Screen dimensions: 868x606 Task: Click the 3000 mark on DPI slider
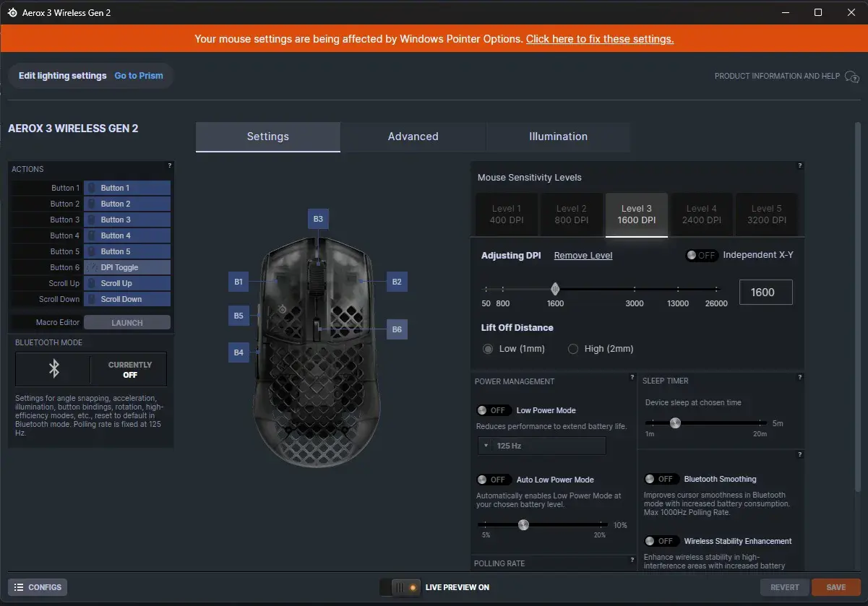tap(635, 303)
